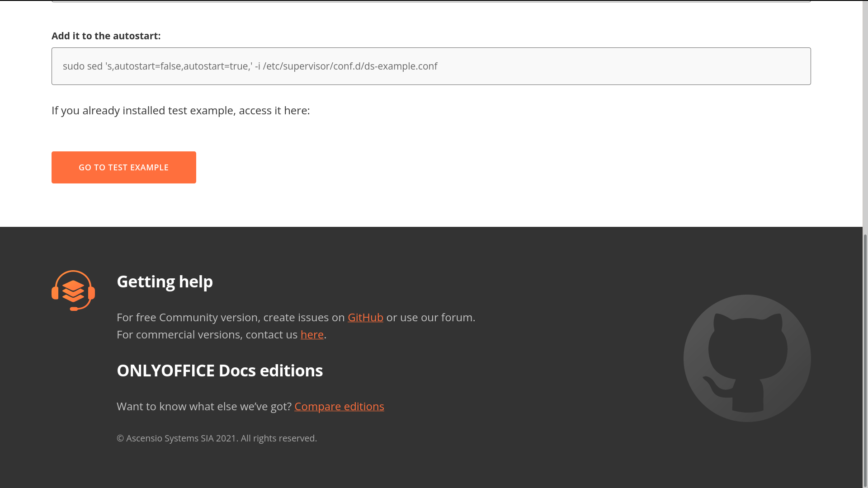Image resolution: width=868 pixels, height=488 pixels.
Task: Click the 'If you already installed test example' text
Action: coord(180,110)
